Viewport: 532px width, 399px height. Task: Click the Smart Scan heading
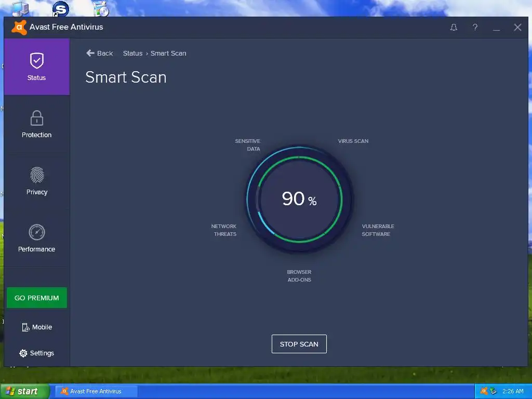(x=126, y=77)
